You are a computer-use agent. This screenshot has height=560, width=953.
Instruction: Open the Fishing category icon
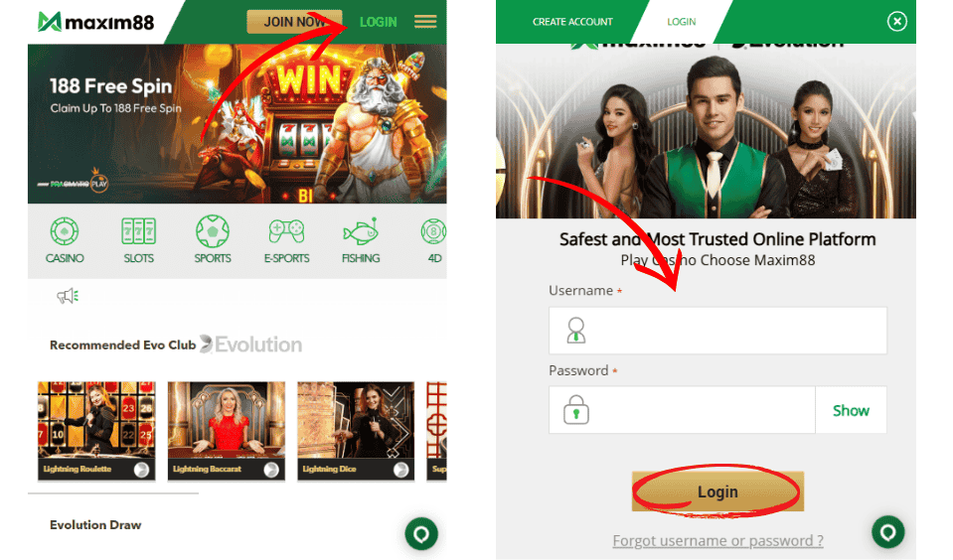(361, 231)
